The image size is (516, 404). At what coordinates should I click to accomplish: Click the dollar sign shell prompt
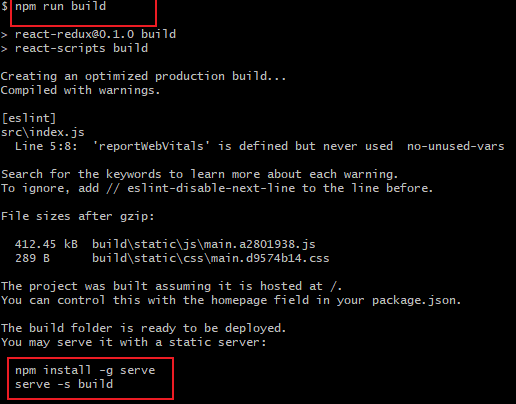[4, 6]
